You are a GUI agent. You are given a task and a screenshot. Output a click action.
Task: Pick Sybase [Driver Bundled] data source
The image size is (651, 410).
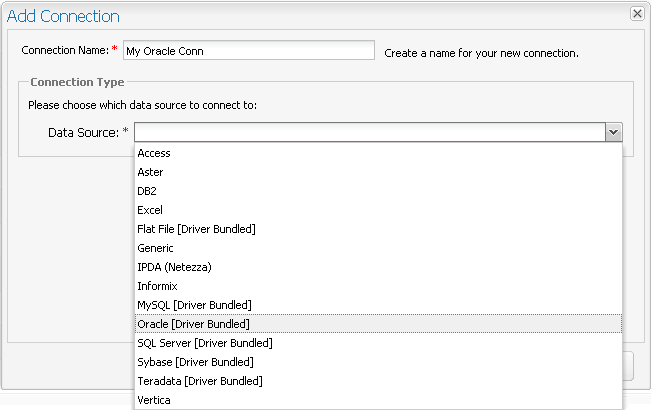tap(195, 362)
